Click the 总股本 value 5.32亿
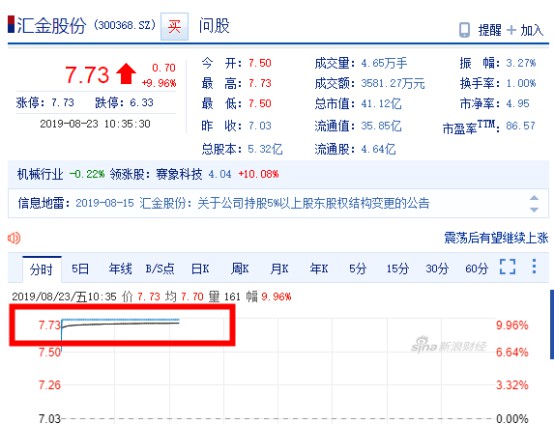 265,149
